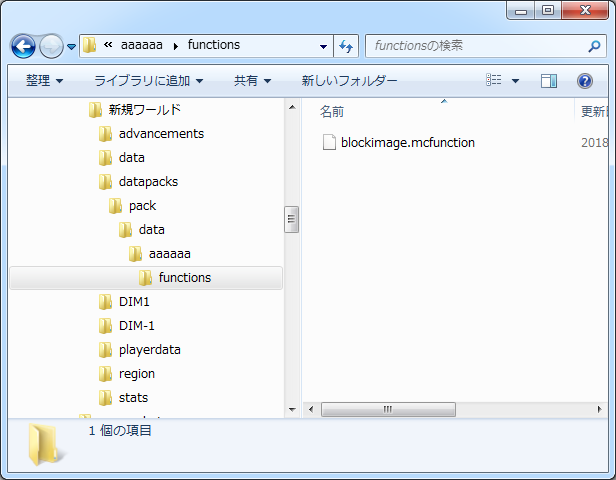Click the refresh button beside address bar
Screen dimensions: 616x480
[347, 46]
